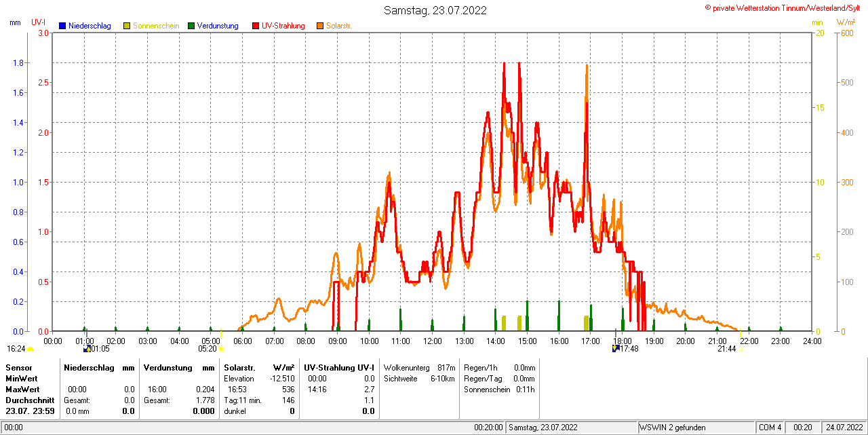Click the 01:05 moonrise time label
The width and height of the screenshot is (868, 435).
[100, 349]
